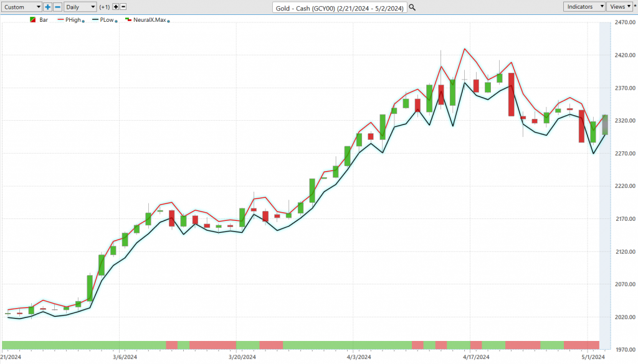
Task: Click the 2320.00 price axis label
Action: [625, 121]
